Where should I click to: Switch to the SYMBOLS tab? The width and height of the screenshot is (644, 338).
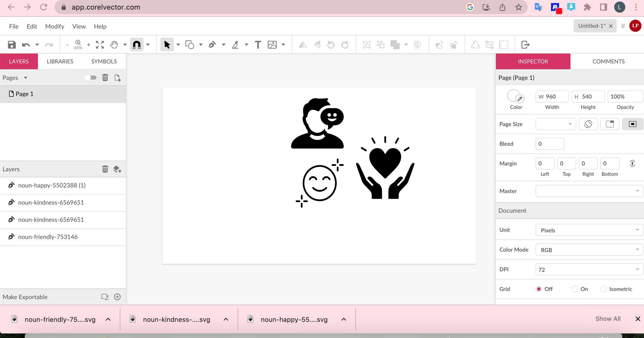[104, 61]
